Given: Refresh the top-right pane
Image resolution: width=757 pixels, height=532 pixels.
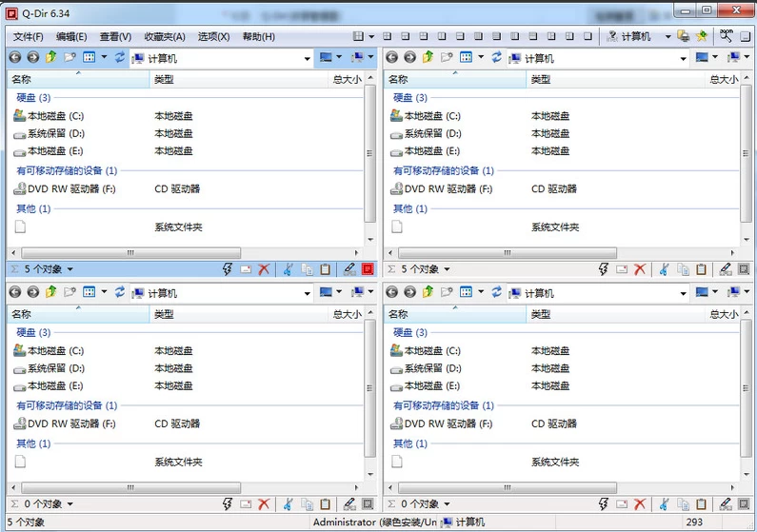Looking at the screenshot, I should point(497,58).
